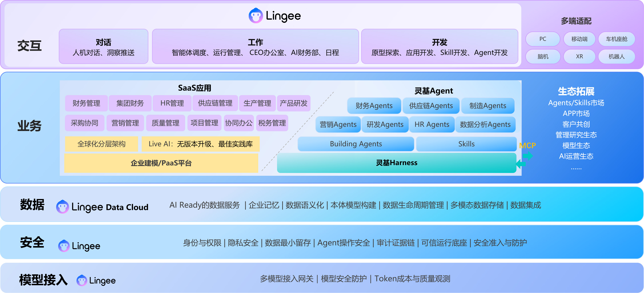644x293 pixels.
Task: Select the 营销Agents tile
Action: click(x=338, y=124)
